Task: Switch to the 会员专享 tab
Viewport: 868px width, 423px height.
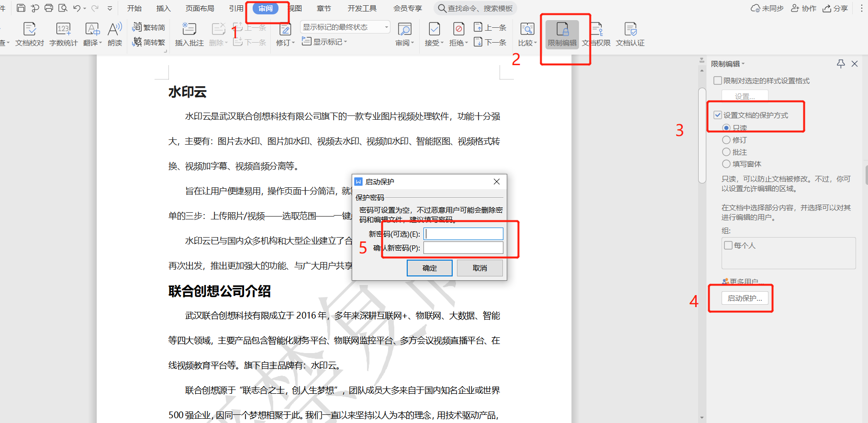Action: [x=408, y=8]
